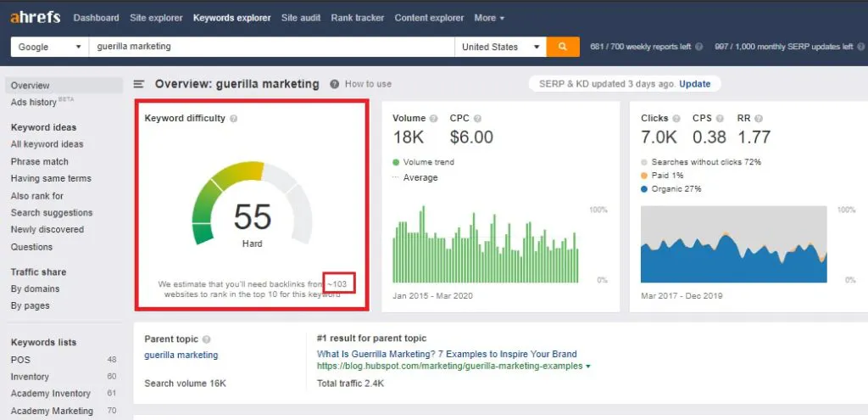
Task: Click the Parent topic help icon
Action: pos(206,339)
